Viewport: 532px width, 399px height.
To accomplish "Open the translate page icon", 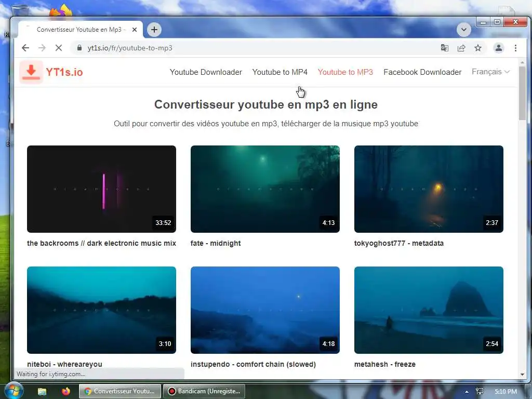I will click(445, 48).
